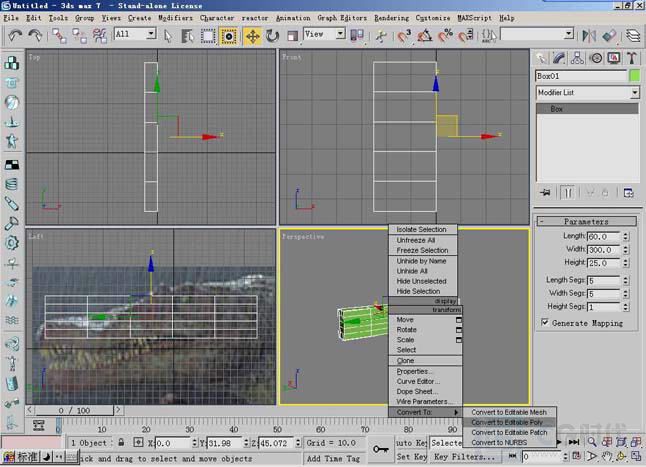This screenshot has height=467, width=646.
Task: Expand the Convert To submenu arrow
Action: [x=456, y=412]
